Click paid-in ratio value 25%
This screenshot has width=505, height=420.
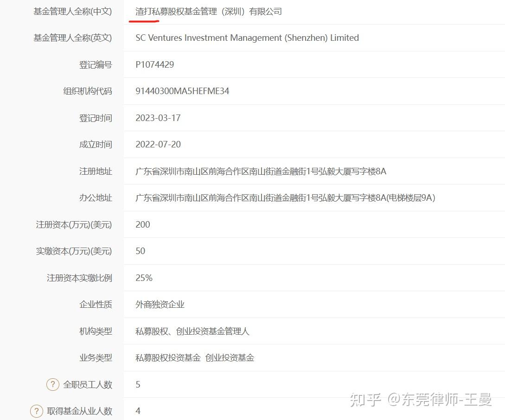[144, 278]
